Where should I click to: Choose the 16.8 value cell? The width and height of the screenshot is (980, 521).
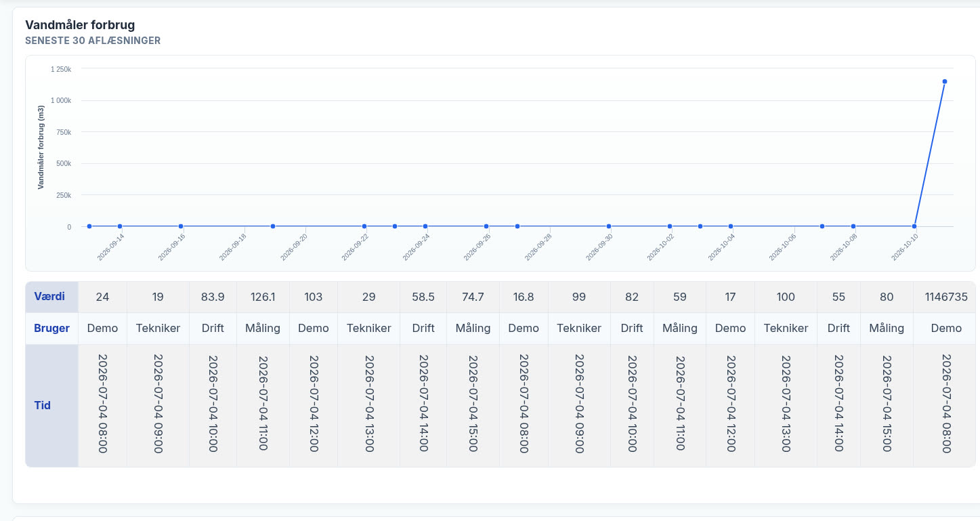click(524, 297)
